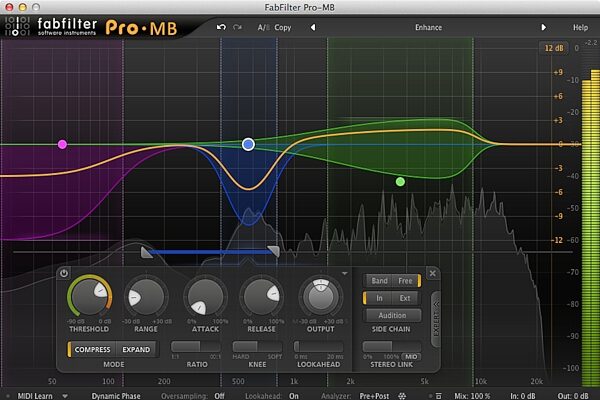Click the Range knob
This screenshot has width=600, height=400.
point(146,297)
